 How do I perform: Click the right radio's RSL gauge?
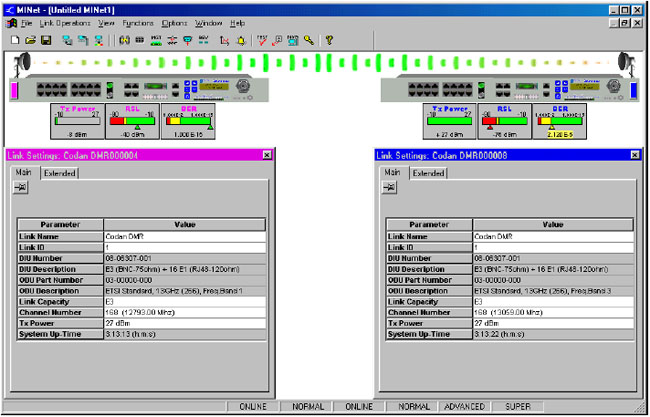coord(504,121)
